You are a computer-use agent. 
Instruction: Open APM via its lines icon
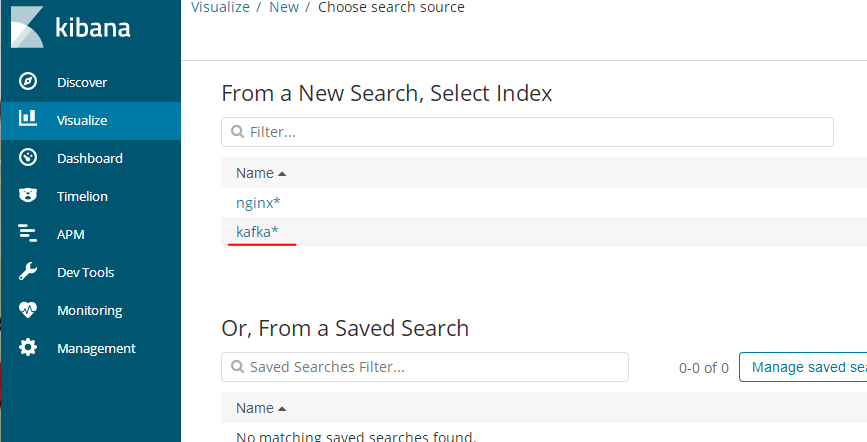point(28,233)
